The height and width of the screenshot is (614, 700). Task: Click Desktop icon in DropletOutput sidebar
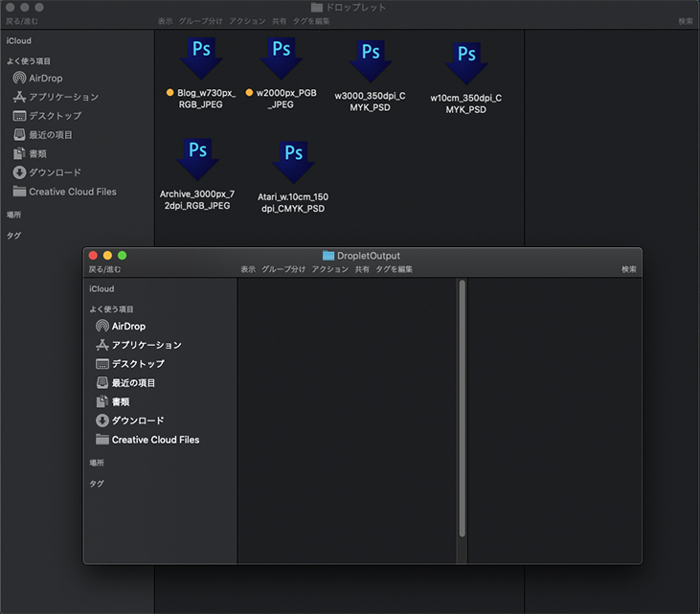(x=102, y=364)
